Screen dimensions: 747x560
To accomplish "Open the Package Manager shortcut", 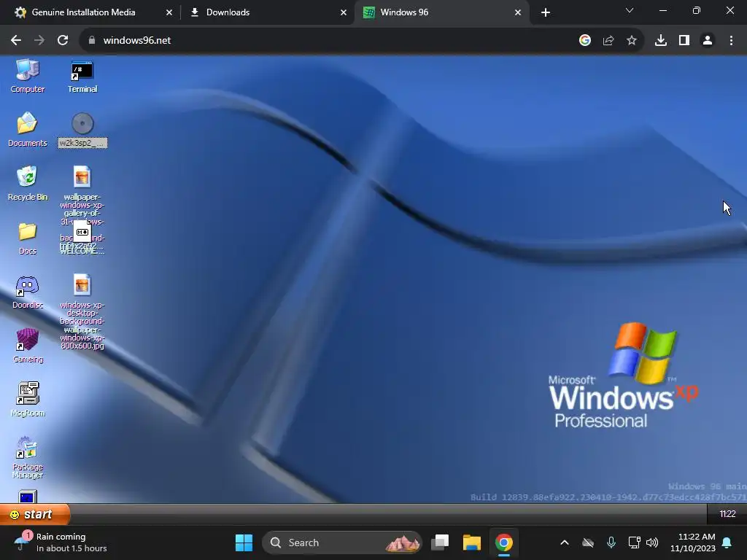I will [27, 457].
